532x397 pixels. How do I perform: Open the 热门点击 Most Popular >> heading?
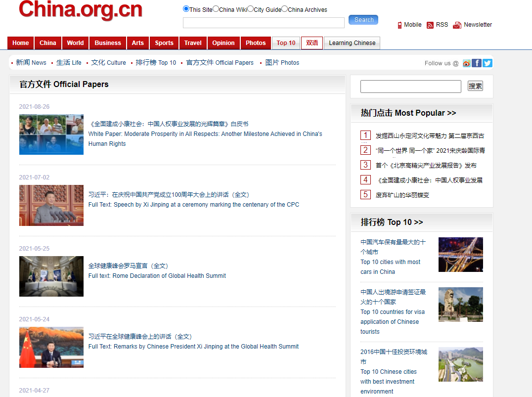[408, 113]
